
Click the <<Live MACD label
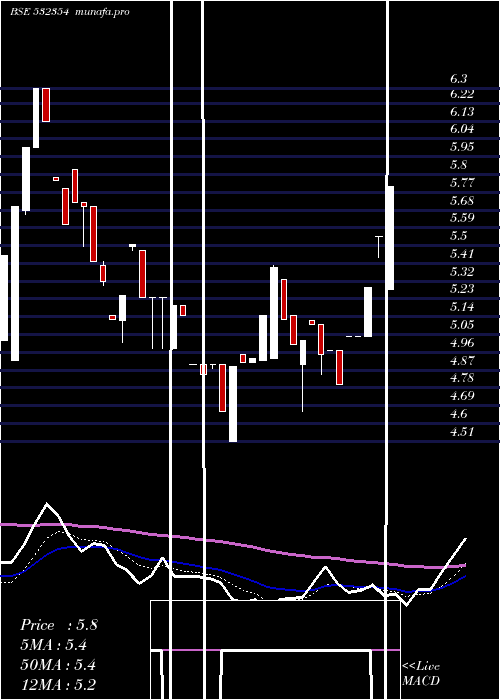pos(421,673)
